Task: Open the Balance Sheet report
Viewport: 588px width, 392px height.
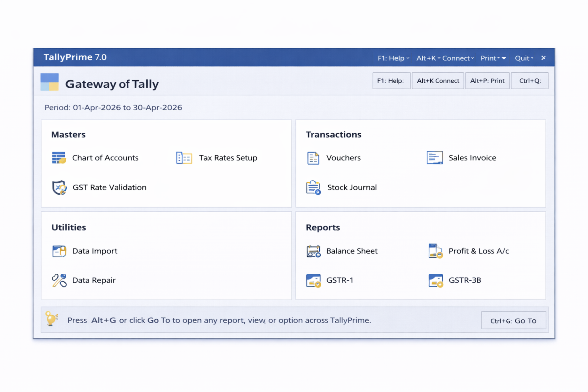Action: tap(313, 251)
